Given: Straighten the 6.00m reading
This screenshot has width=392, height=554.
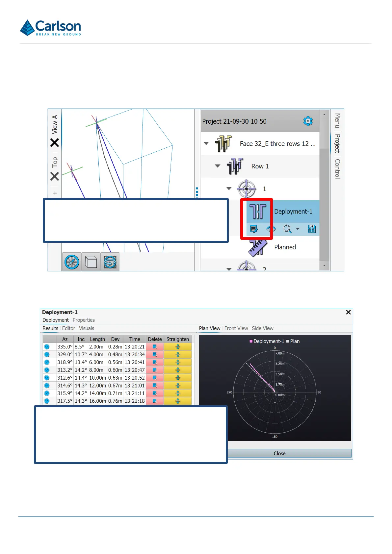Looking at the screenshot, I should (178, 362).
